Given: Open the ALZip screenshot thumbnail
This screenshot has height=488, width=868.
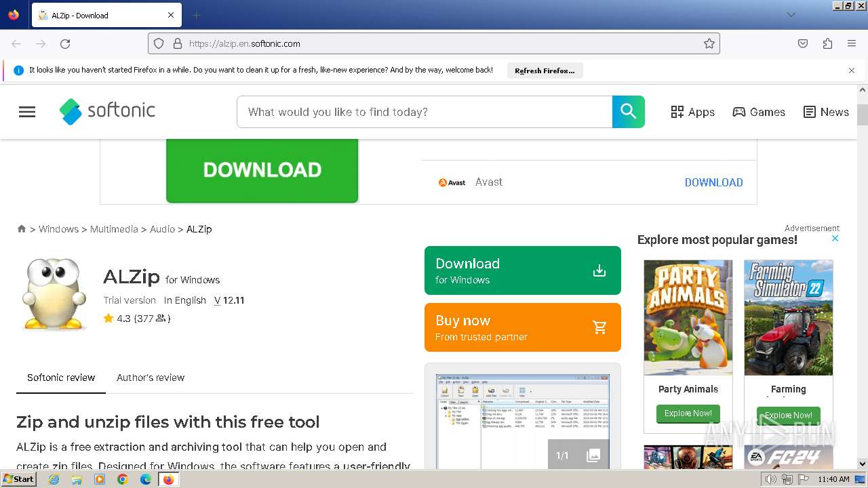Looking at the screenshot, I should 522,420.
